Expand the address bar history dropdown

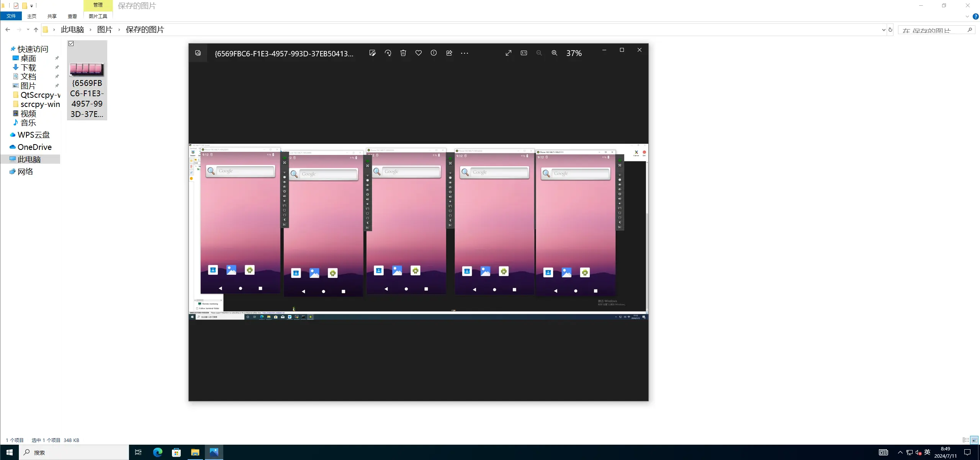point(883,30)
